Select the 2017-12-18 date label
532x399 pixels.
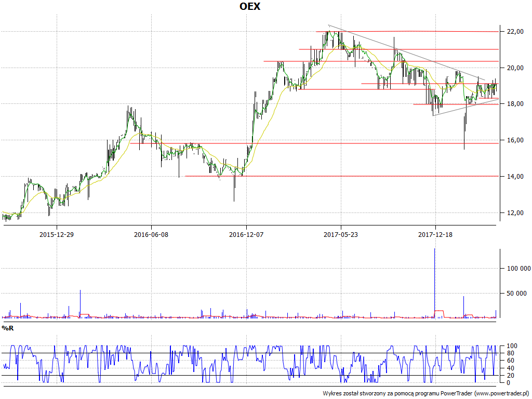pyautogui.click(x=435, y=234)
